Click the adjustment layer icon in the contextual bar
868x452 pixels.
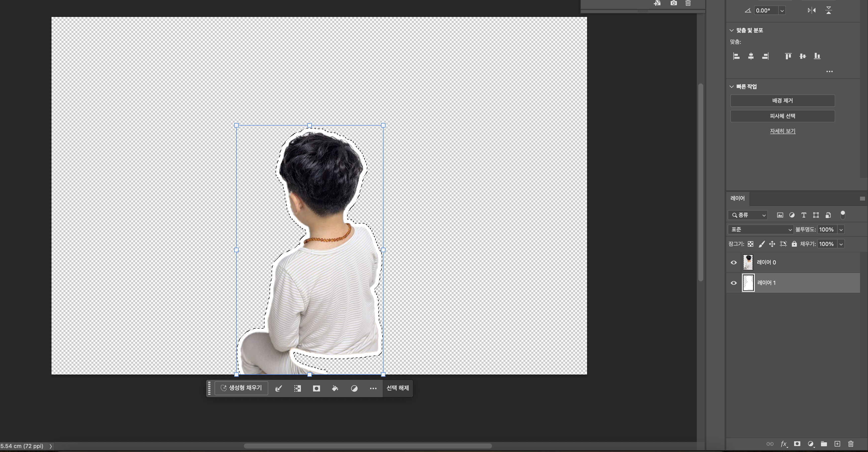[x=354, y=388]
